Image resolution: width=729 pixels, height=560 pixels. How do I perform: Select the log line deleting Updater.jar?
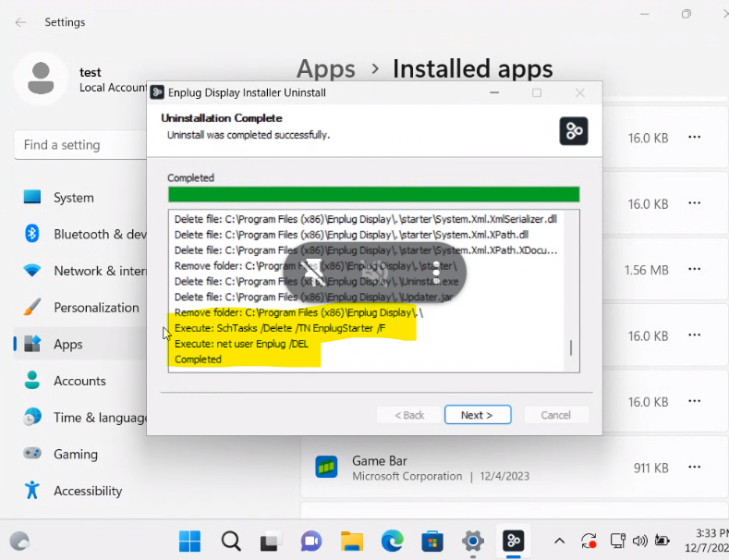coord(313,297)
